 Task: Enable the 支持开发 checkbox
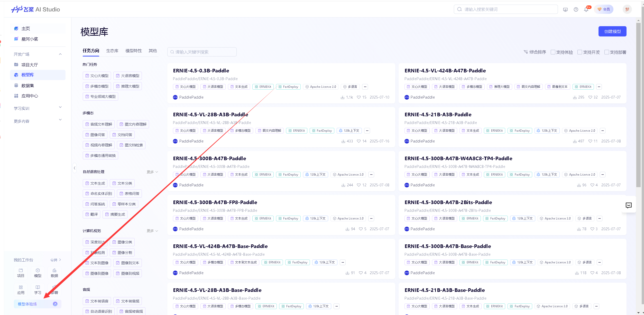pyautogui.click(x=580, y=52)
